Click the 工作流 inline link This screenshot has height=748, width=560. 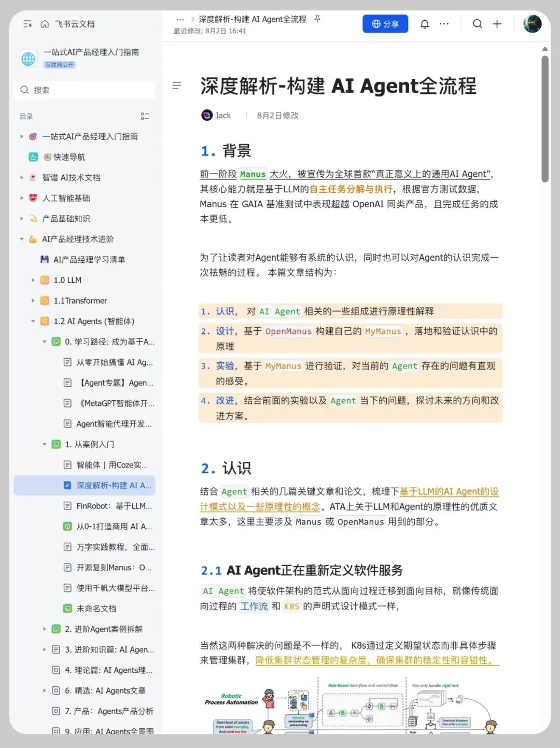254,606
